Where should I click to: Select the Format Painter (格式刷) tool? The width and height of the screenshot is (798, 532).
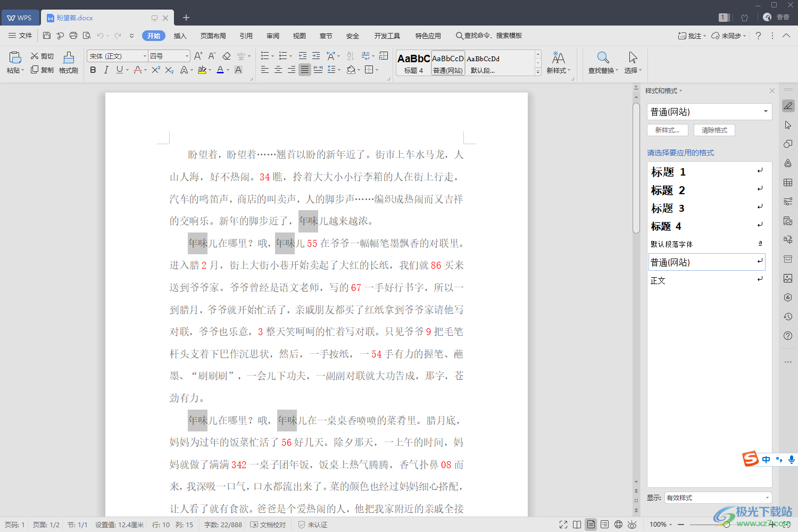[69, 63]
